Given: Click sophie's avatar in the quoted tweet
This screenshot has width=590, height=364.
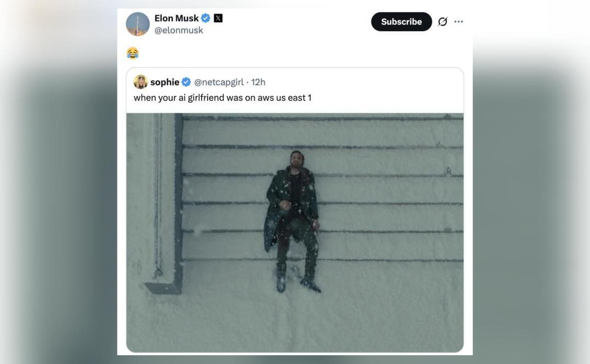Looking at the screenshot, I should click(141, 82).
